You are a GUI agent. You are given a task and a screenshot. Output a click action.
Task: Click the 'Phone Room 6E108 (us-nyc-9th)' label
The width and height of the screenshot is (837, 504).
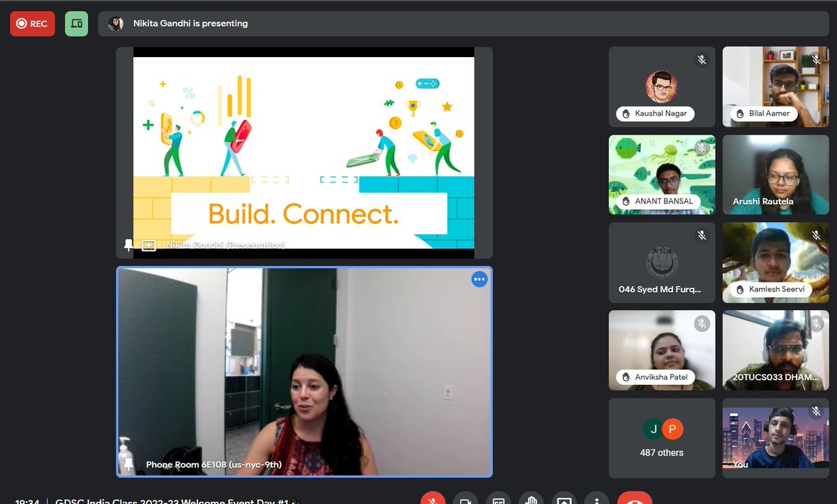point(213,464)
